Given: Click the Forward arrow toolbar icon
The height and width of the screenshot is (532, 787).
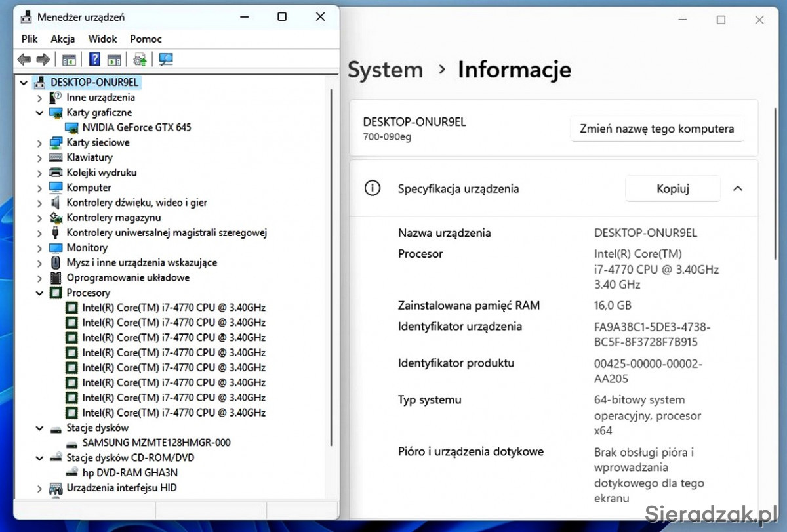Looking at the screenshot, I should click(x=43, y=60).
